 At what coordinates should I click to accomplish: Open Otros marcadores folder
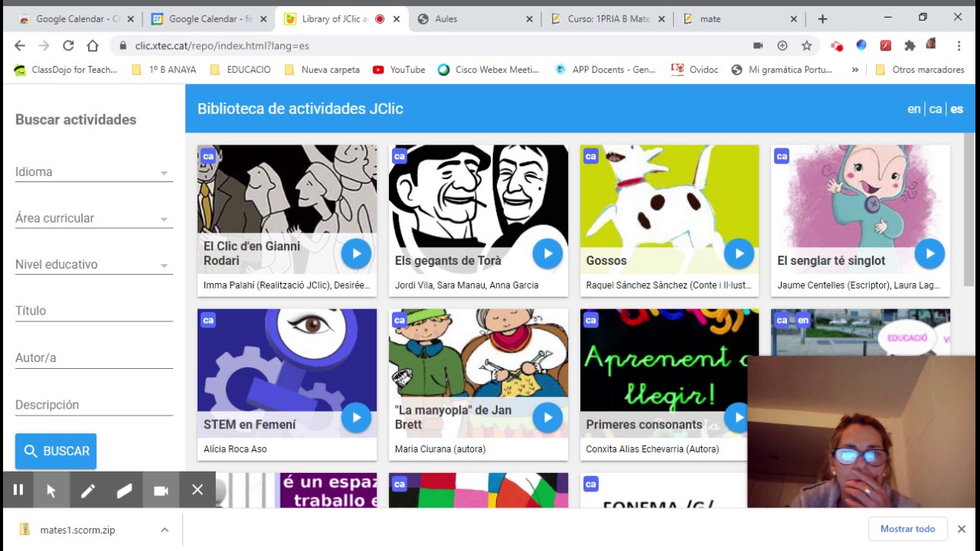click(920, 70)
